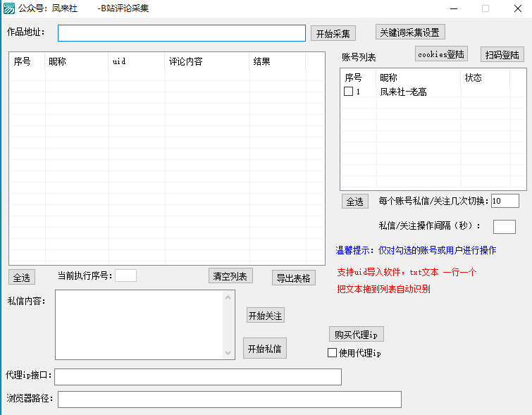Open 关键词采集设置 settings
Viewport: 532px width, 415px height.
point(410,32)
